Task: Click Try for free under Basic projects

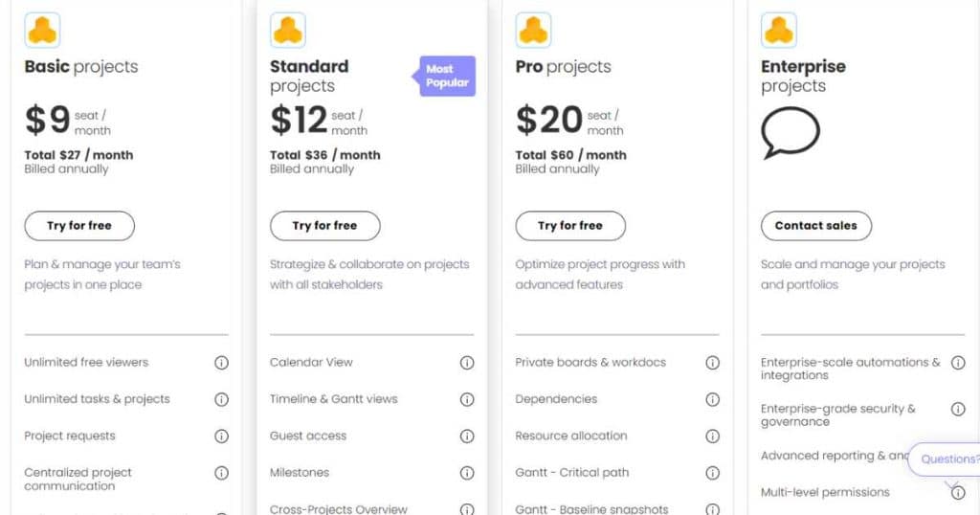Action: click(79, 226)
